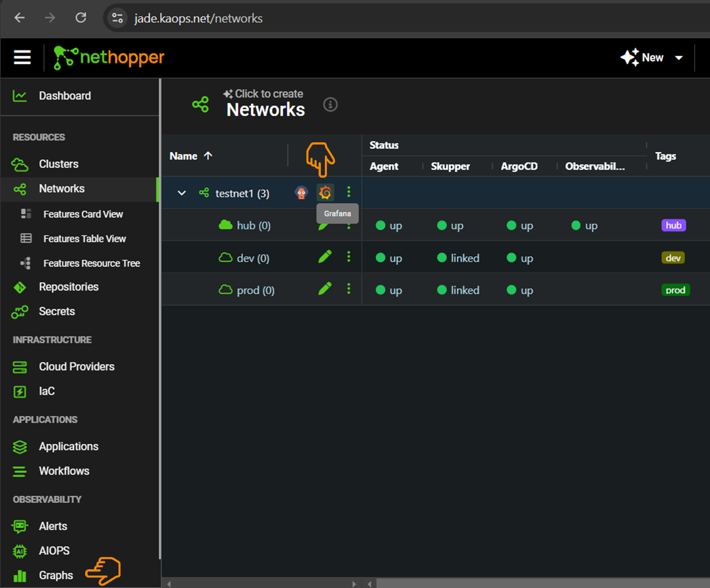
Task: Click the hub cloud icon
Action: tap(225, 225)
